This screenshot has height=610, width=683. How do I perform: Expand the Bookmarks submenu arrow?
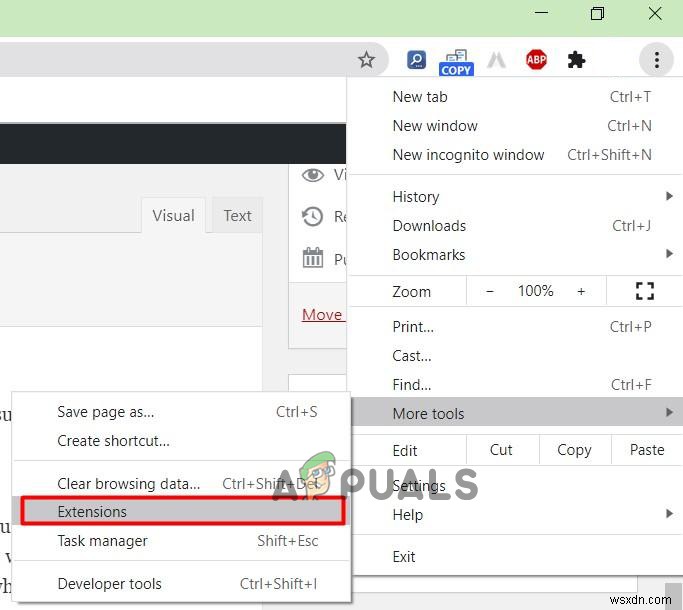(669, 254)
